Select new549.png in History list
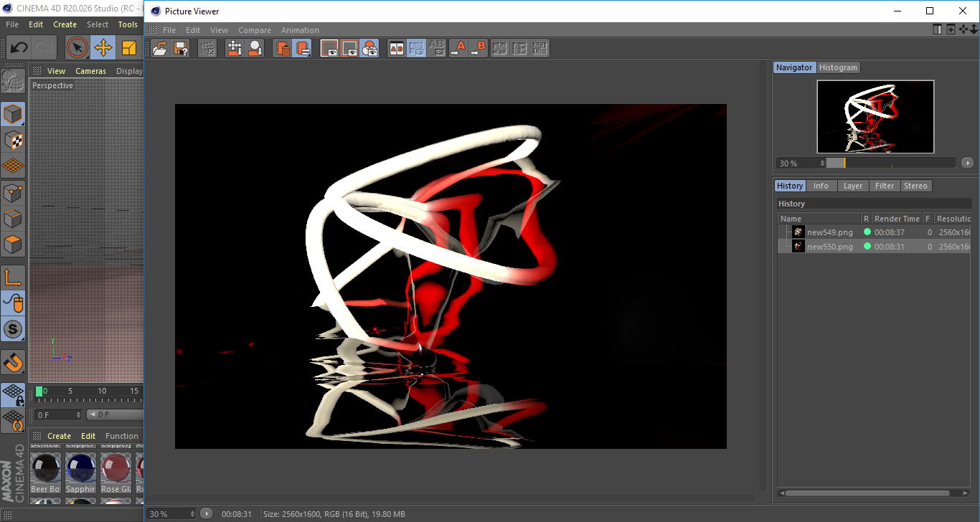The image size is (980, 522). [x=875, y=232]
